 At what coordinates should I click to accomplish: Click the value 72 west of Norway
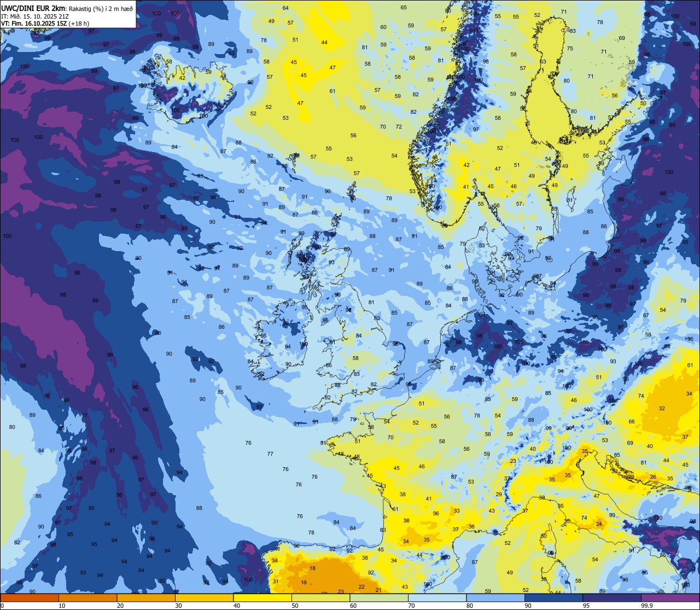tap(399, 127)
